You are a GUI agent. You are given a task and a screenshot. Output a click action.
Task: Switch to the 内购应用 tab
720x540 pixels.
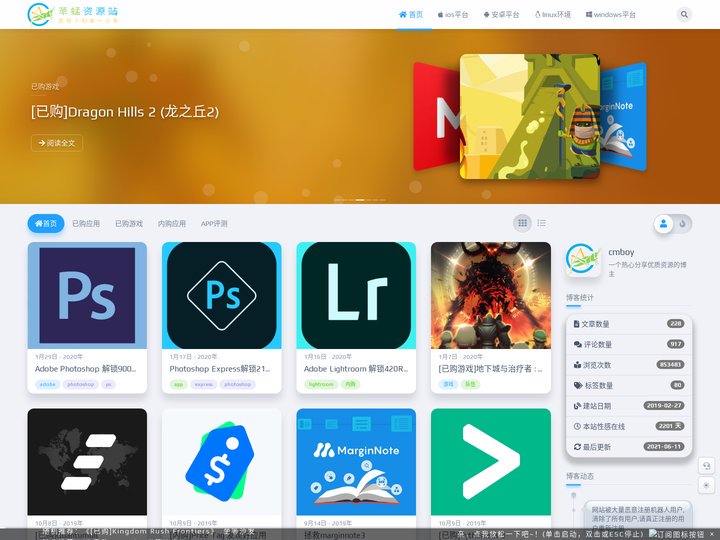coord(172,224)
